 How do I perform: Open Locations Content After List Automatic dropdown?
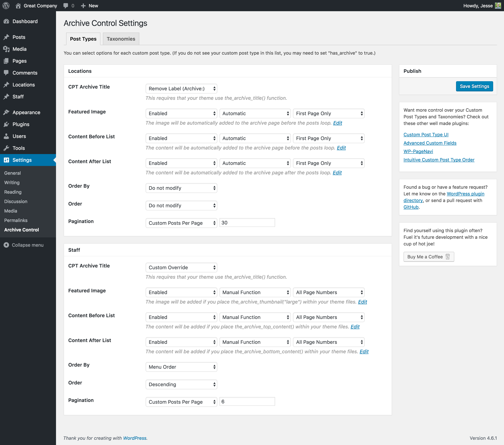[x=255, y=163]
